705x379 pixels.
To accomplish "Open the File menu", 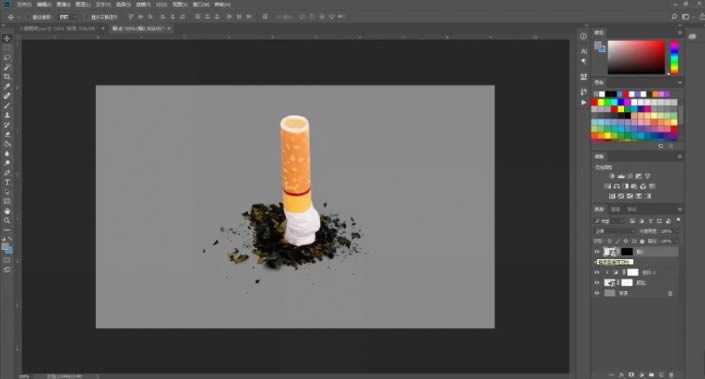I will (24, 4).
